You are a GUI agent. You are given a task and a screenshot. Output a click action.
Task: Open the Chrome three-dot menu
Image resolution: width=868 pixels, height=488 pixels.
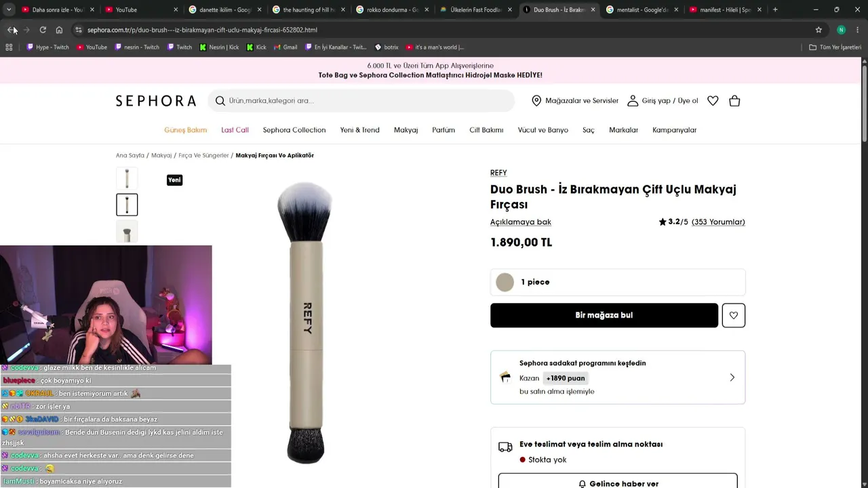858,30
